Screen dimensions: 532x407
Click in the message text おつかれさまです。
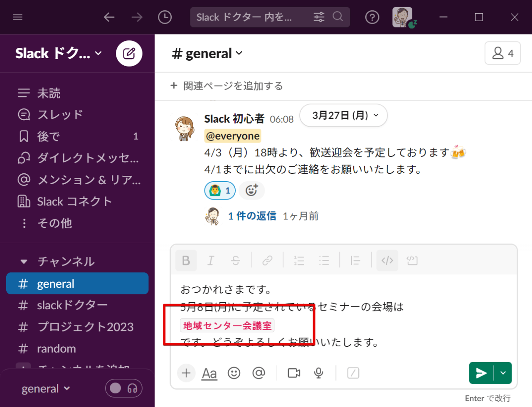(226, 289)
